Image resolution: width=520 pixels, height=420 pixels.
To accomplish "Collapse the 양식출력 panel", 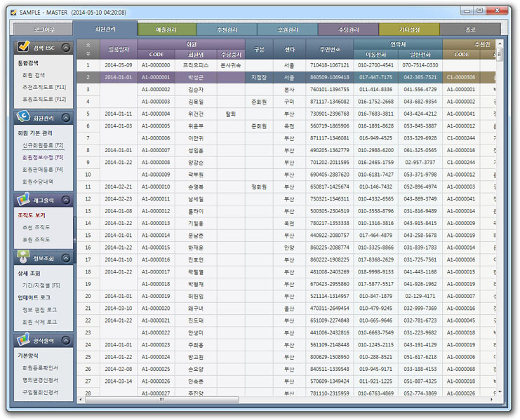I will 66,340.
